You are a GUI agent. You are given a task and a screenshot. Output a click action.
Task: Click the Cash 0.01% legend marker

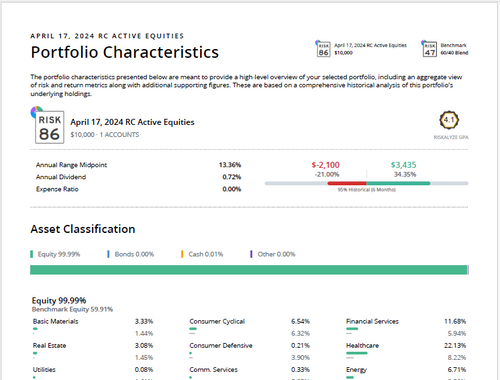pyautogui.click(x=182, y=254)
